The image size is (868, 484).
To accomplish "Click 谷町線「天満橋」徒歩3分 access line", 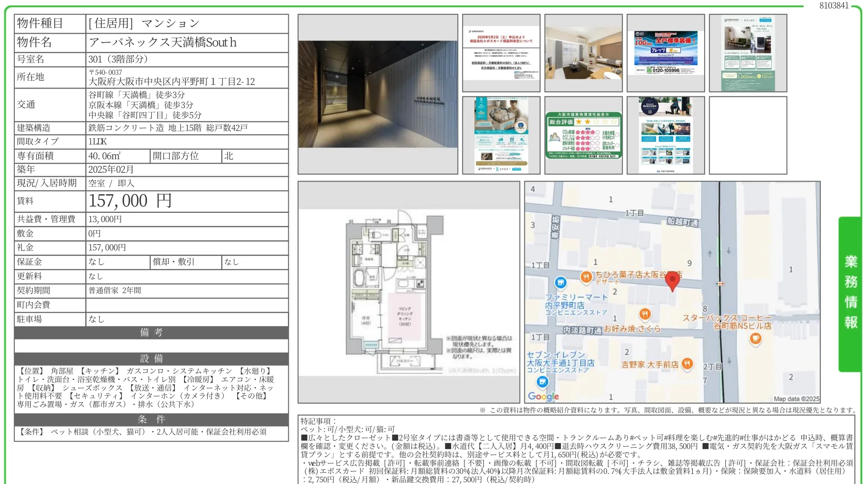I will pyautogui.click(x=136, y=95).
